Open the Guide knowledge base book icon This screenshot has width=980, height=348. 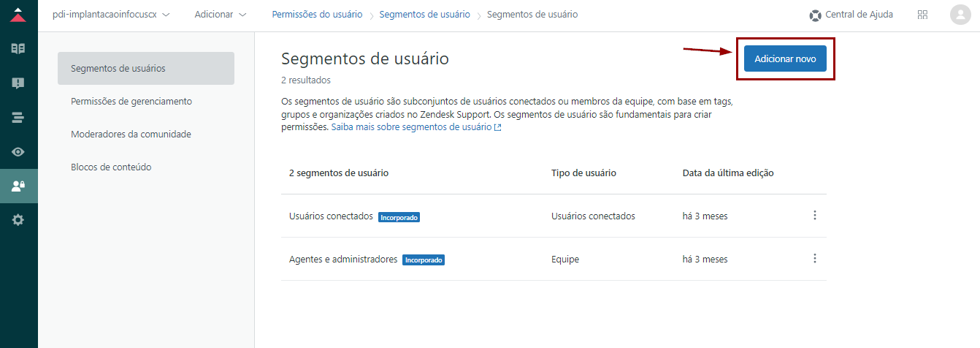(18, 49)
